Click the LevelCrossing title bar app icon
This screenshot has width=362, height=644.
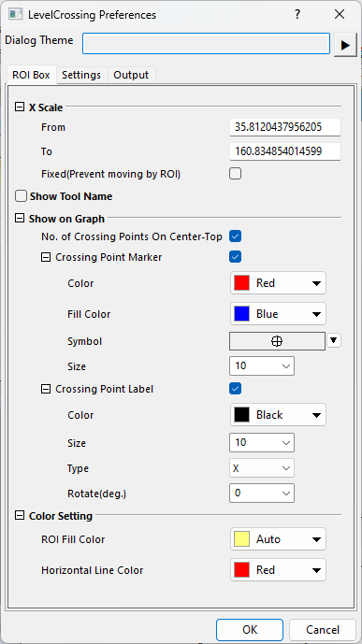coord(16,15)
